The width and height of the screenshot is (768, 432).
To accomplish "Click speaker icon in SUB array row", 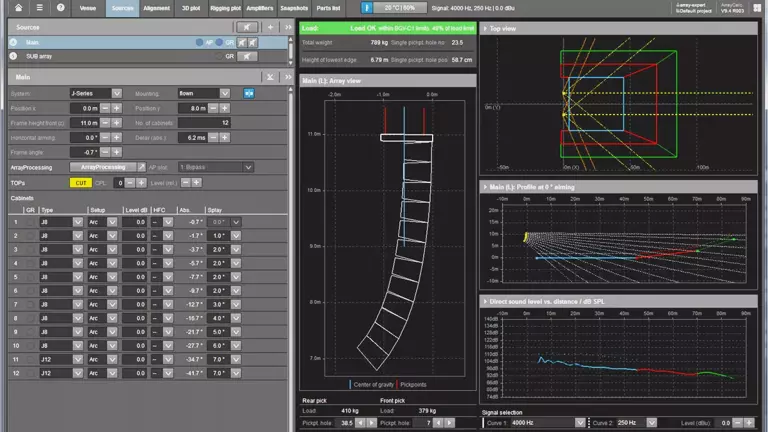I will pyautogui.click(x=247, y=56).
